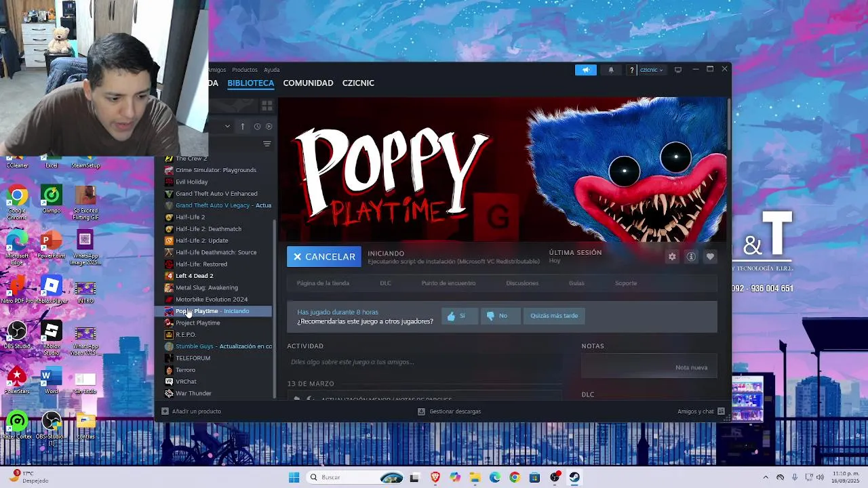Open the CZICNIC profile tab
Image resolution: width=868 pixels, height=488 pixels.
(x=358, y=83)
